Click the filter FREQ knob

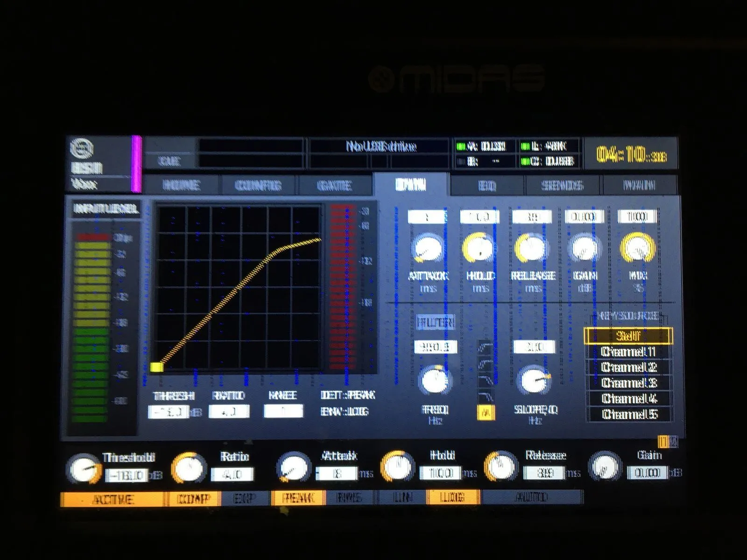click(435, 380)
